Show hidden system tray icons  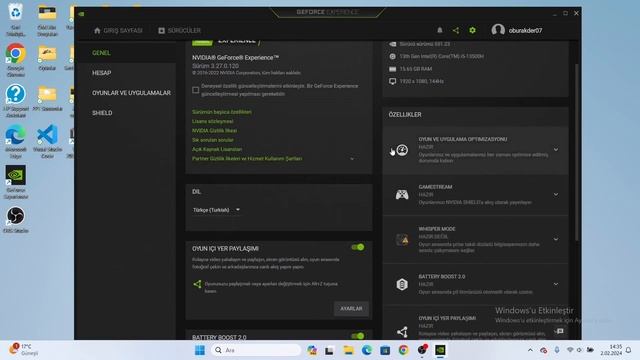[x=530, y=350]
